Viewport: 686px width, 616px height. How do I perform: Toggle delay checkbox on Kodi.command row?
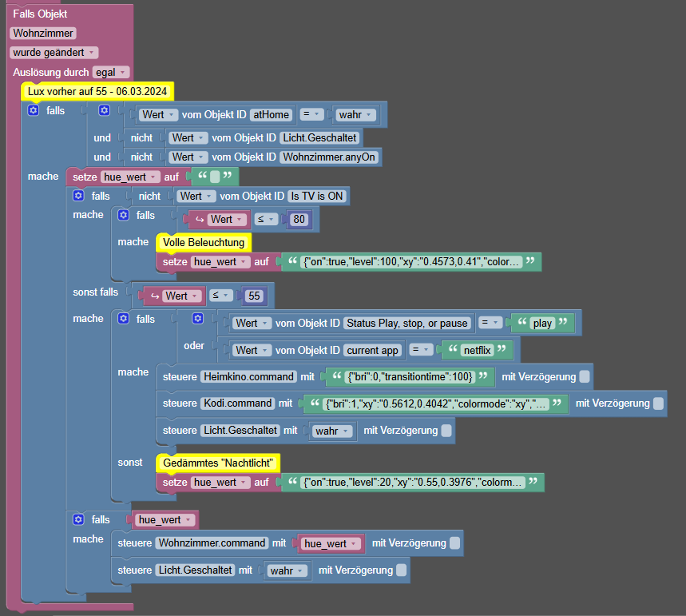(658, 403)
